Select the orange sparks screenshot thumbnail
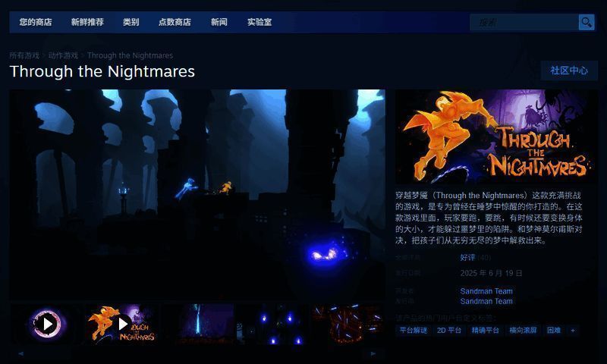 (349, 324)
